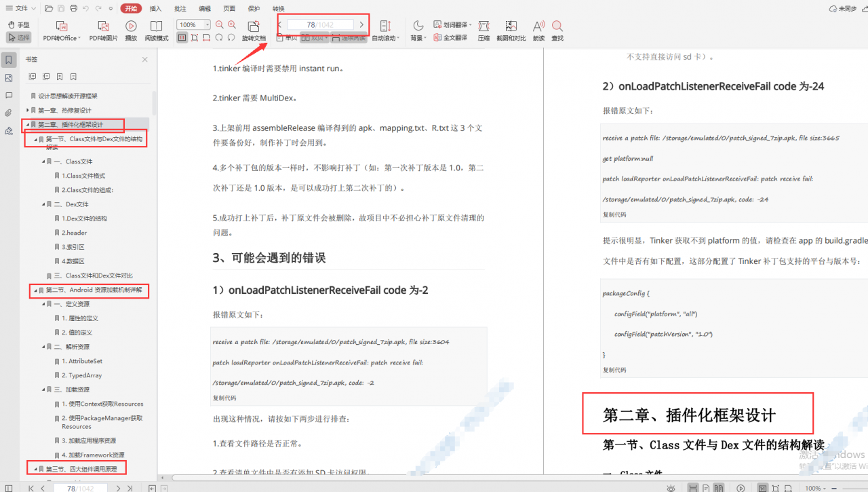Click the save document icon
Viewport: 868px width, 492px height.
[x=61, y=8]
